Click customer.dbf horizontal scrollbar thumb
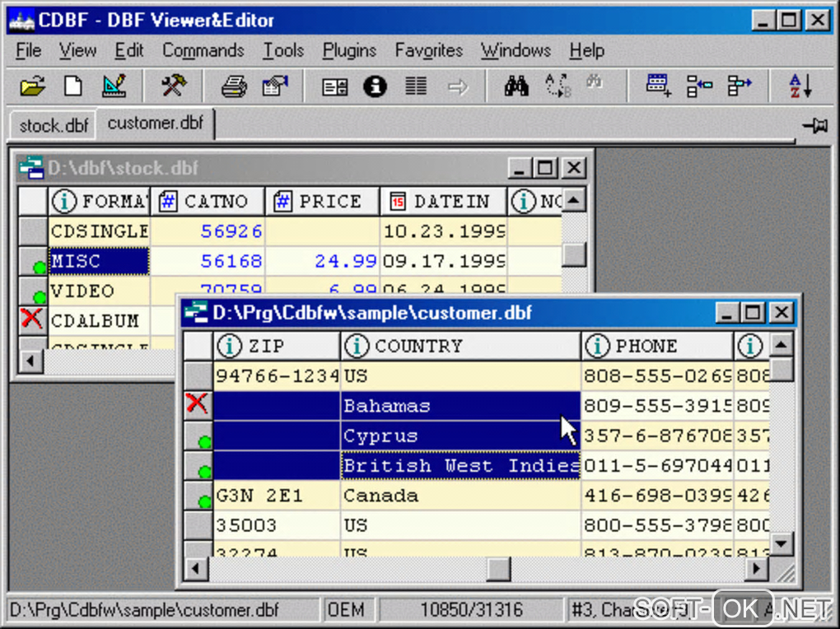This screenshot has width=840, height=629. 498,568
